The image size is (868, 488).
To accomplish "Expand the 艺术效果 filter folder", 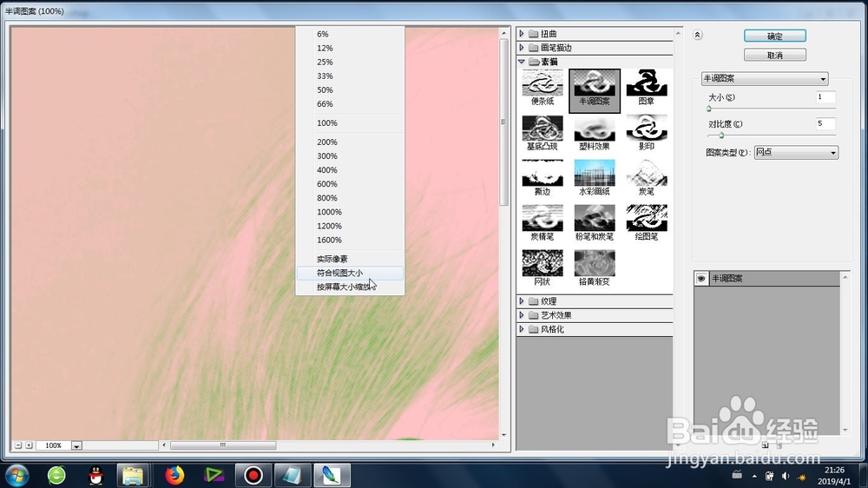I will point(522,314).
